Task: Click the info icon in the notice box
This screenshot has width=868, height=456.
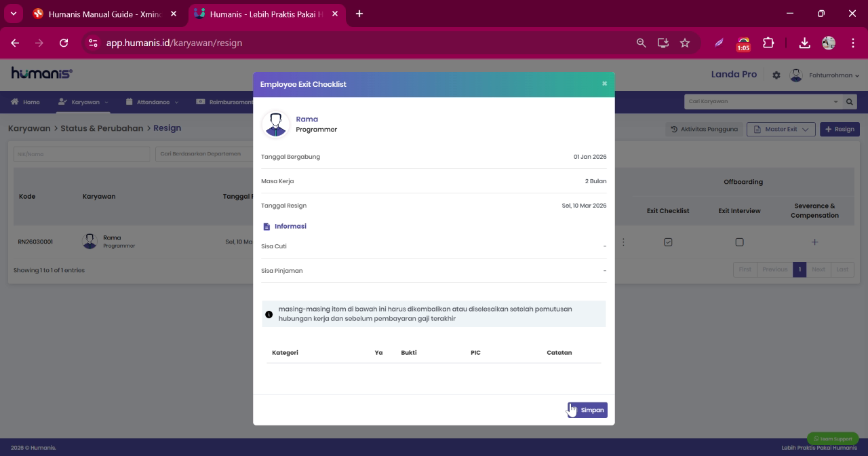Action: pyautogui.click(x=269, y=314)
